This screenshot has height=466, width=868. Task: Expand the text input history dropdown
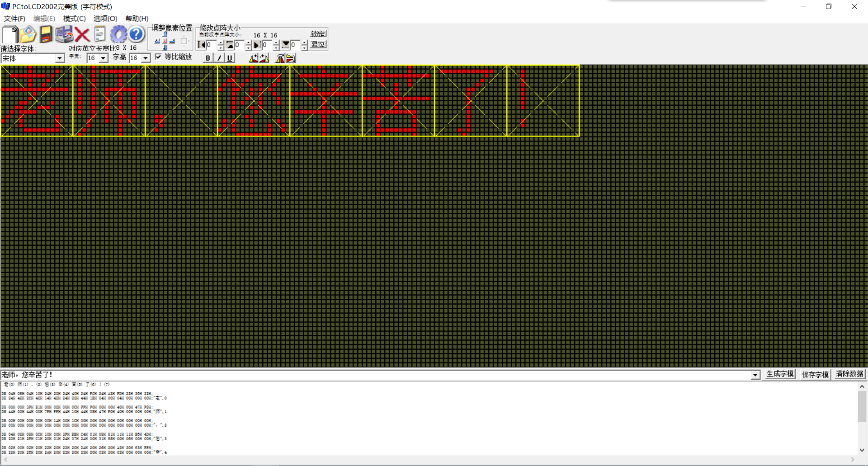[x=755, y=375]
